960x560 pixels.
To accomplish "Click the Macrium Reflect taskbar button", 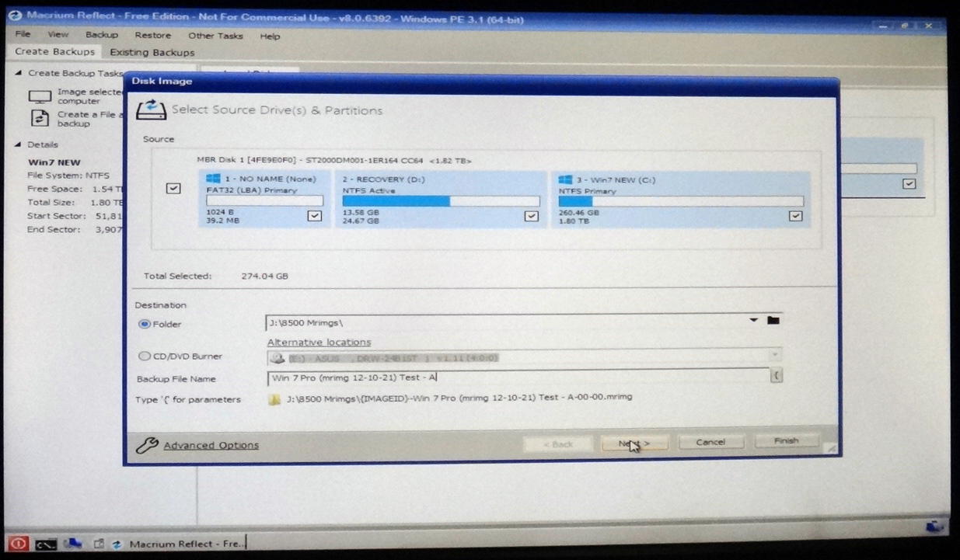I will click(x=180, y=544).
